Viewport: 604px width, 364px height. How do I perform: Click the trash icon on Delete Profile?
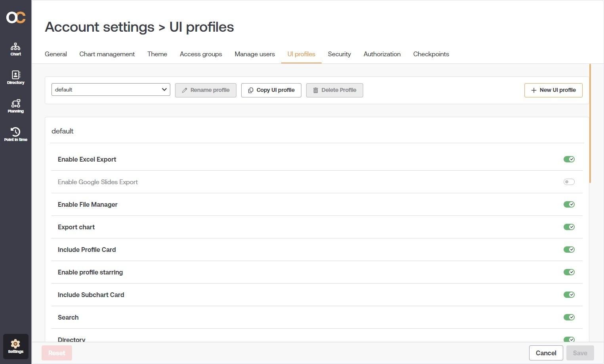coord(316,90)
